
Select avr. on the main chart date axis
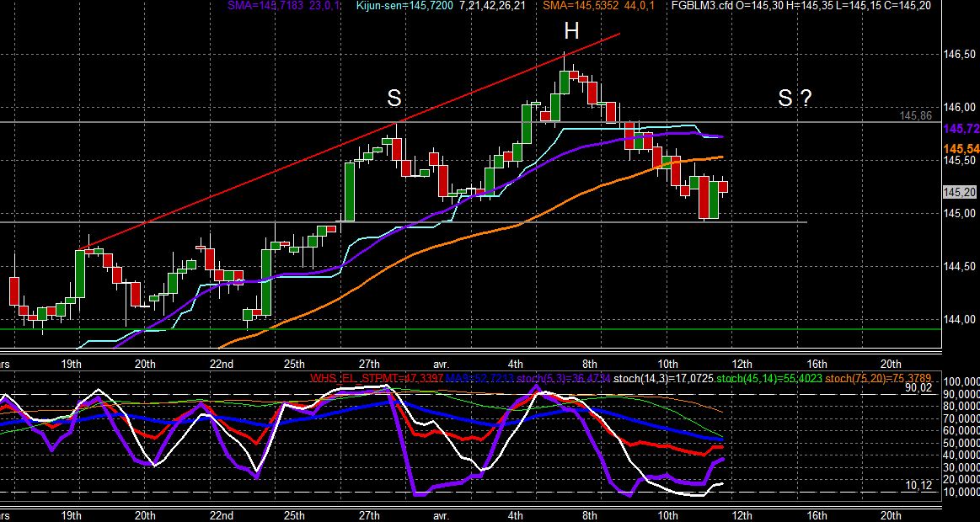tap(441, 364)
